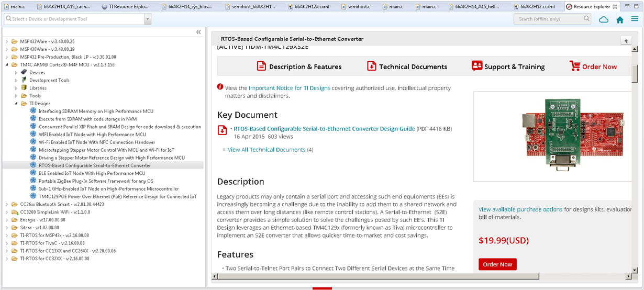
Task: Click CC3200 SimpleLink WiFi folder icon
Action: point(15,212)
